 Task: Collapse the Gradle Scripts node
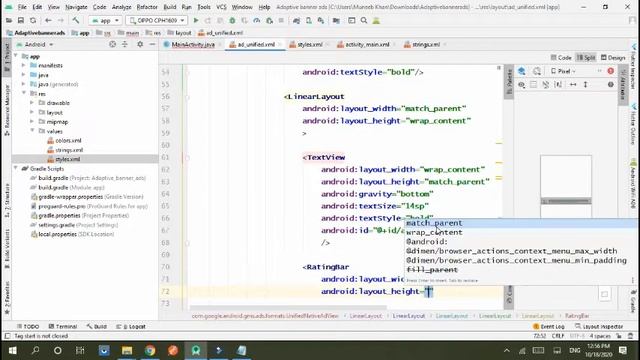[16, 169]
